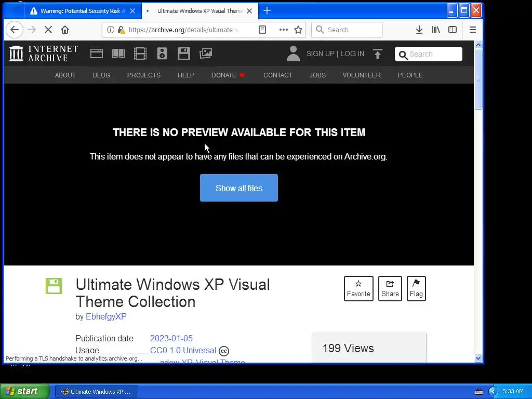
Task: Click the page scrollbar down arrow
Action: pos(478,358)
